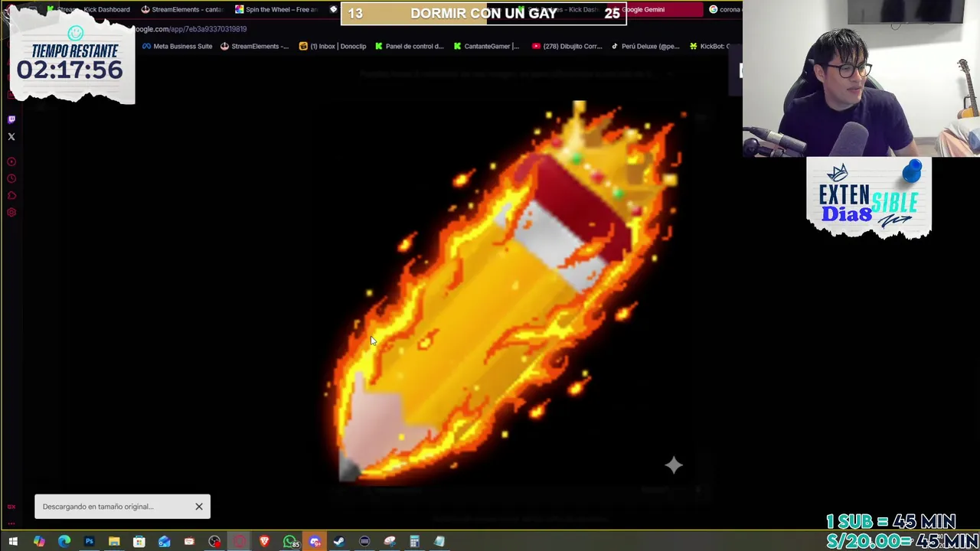Close the 'Descargando en tamaño original' notification

click(x=199, y=507)
